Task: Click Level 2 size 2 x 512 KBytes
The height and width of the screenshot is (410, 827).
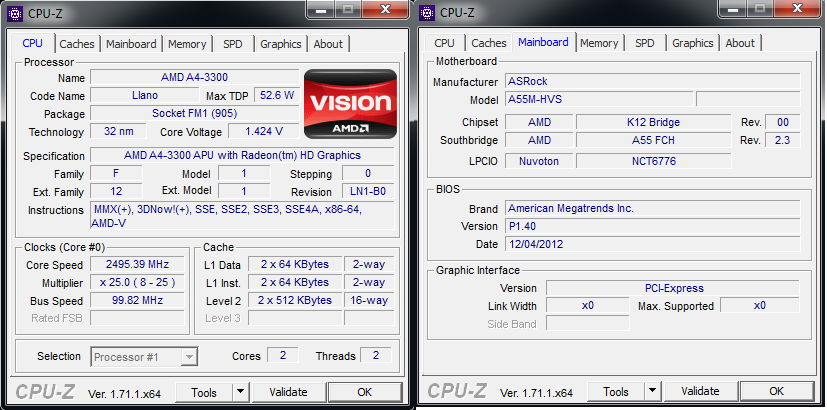Action: (x=295, y=300)
